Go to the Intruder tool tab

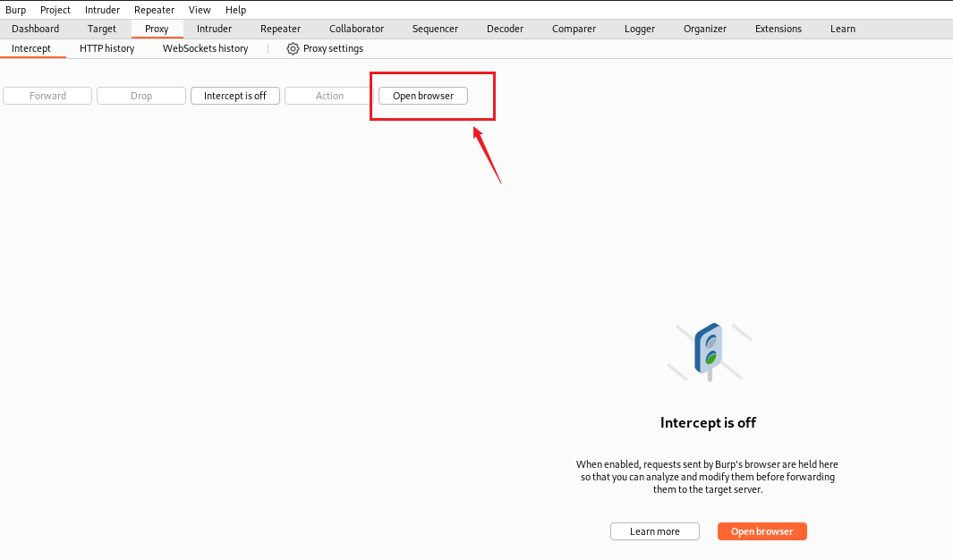pyautogui.click(x=214, y=29)
